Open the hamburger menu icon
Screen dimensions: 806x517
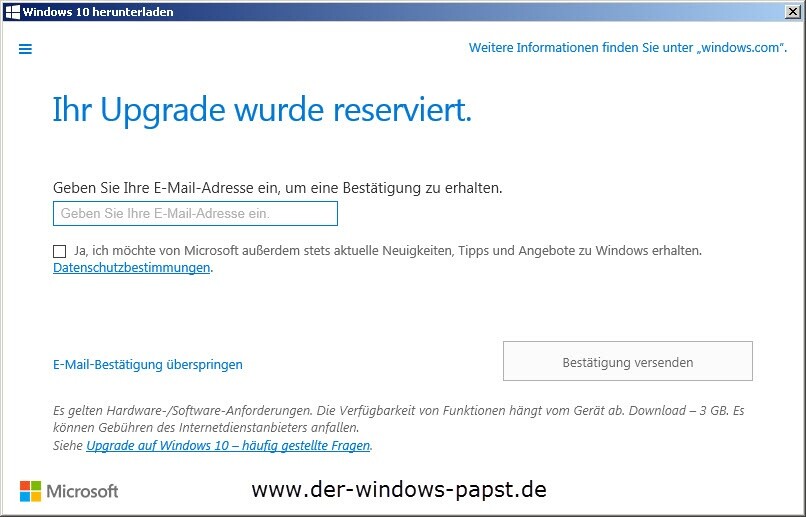click(x=25, y=49)
